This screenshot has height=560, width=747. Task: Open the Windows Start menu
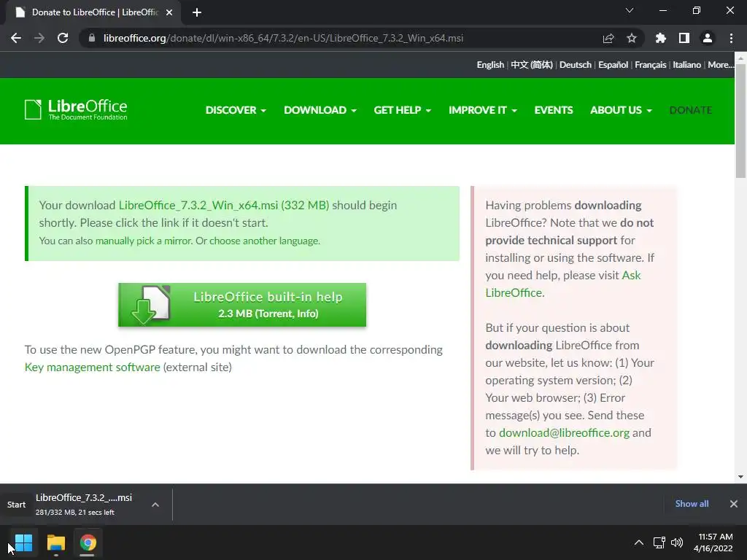23,542
